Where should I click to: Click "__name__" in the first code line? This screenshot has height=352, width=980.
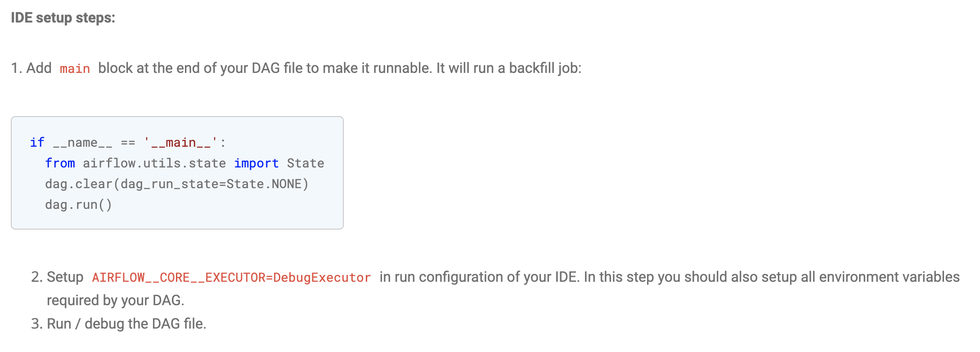point(83,143)
